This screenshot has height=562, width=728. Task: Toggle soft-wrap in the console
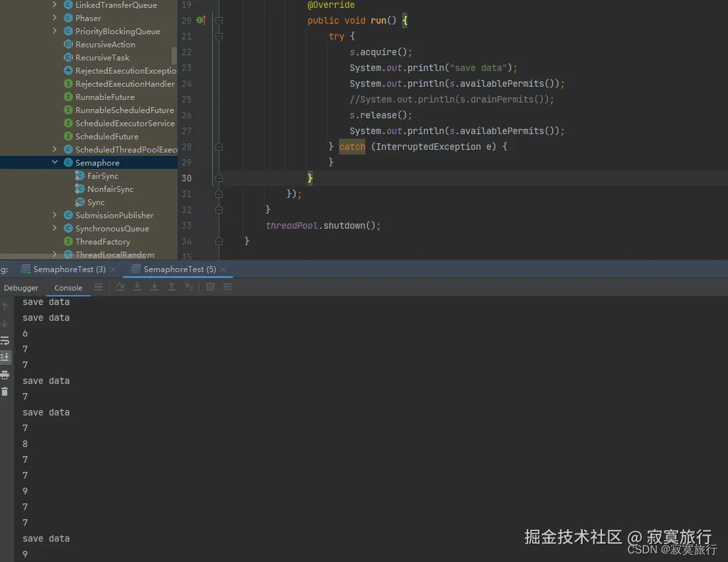click(x=5, y=341)
